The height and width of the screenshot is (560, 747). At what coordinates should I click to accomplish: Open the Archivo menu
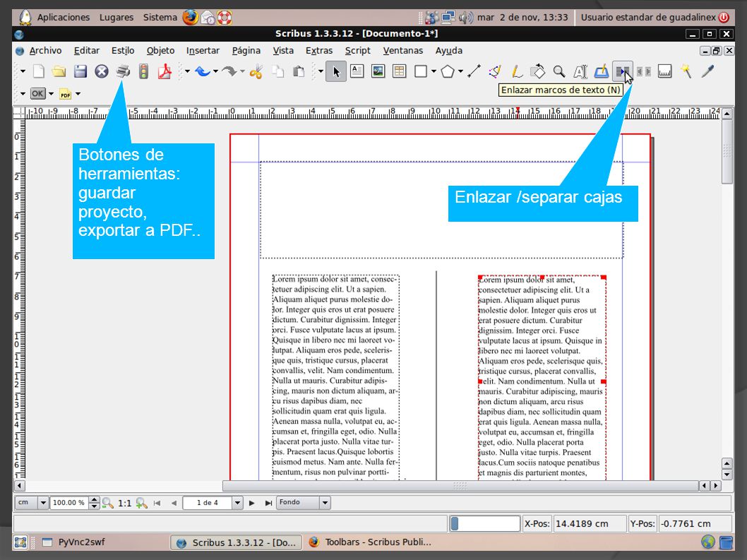[45, 51]
